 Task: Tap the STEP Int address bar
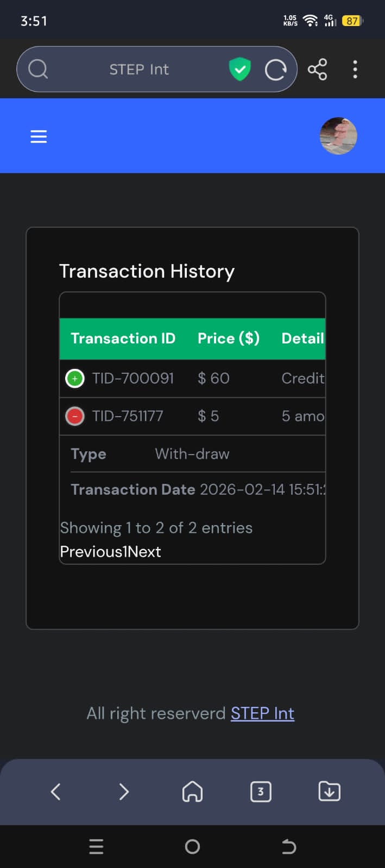click(139, 69)
